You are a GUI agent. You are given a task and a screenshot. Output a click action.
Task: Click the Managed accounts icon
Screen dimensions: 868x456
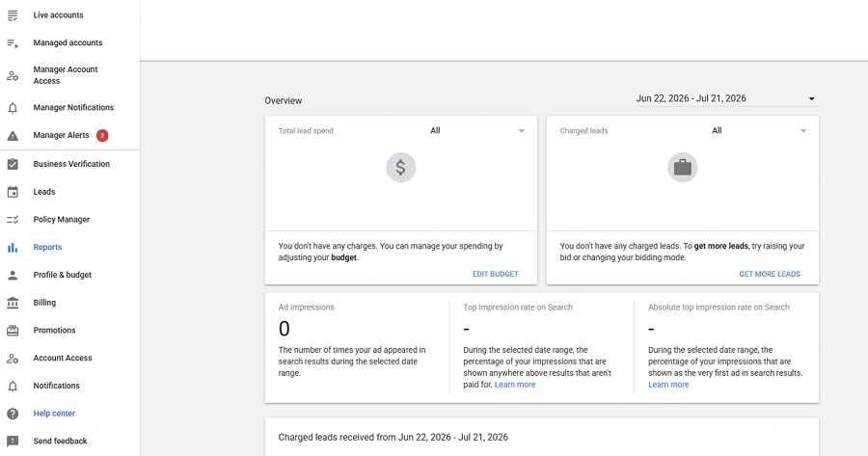pos(13,43)
